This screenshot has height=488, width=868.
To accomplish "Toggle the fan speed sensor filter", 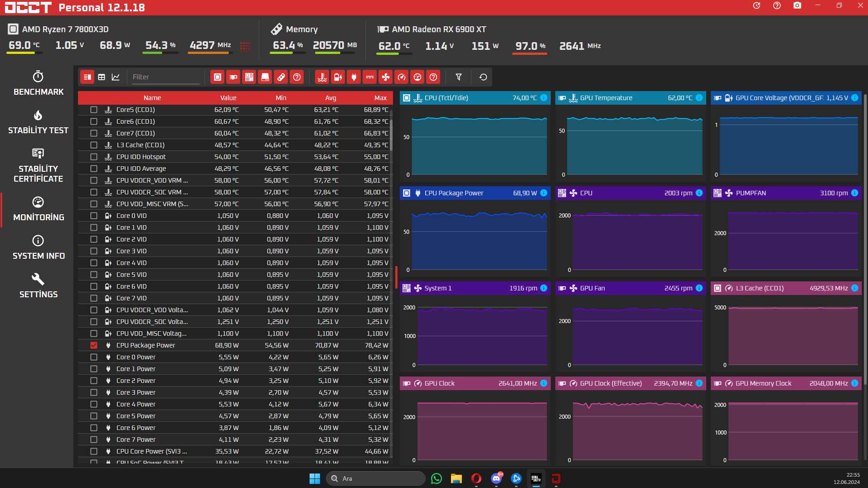I will pos(386,77).
